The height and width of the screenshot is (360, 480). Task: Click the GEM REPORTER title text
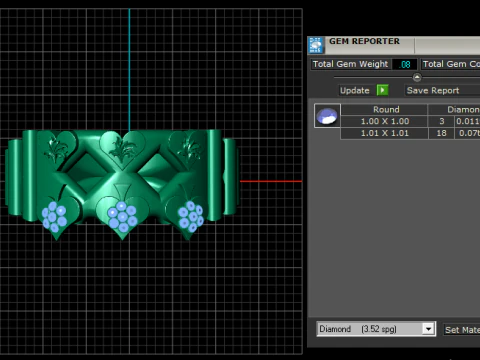click(x=364, y=41)
